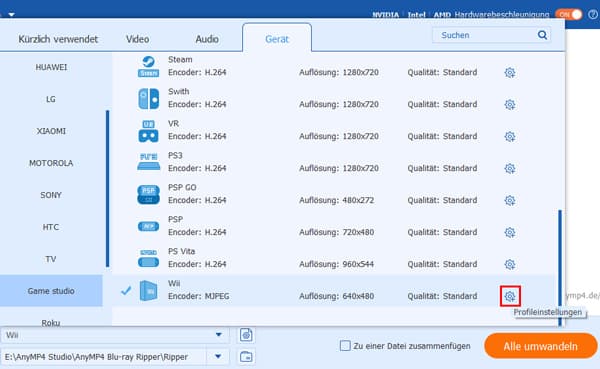Click 'Auflösung: 720x480' in PSP row

(337, 232)
